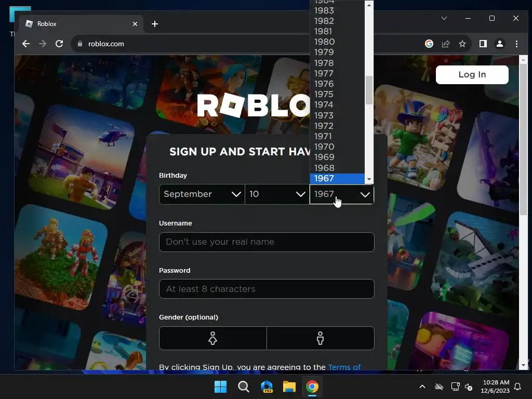Click the Log In button

[x=472, y=75]
